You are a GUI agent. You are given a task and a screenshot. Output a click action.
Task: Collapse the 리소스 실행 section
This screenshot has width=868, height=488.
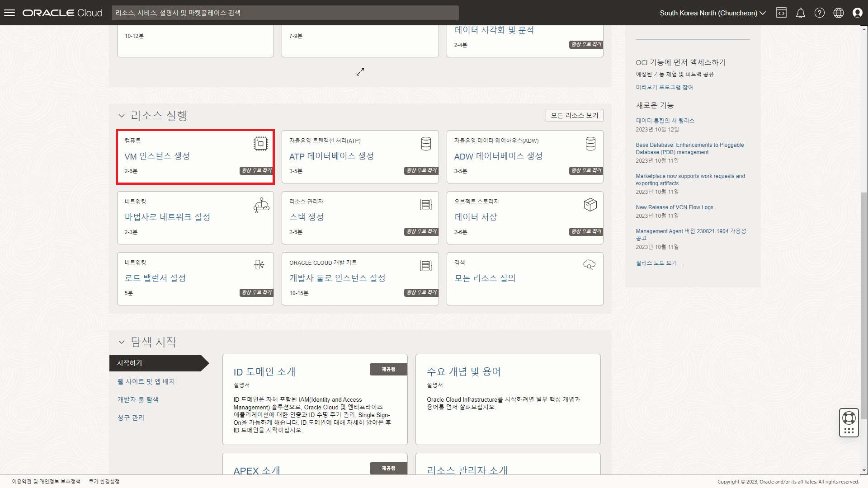[x=121, y=116]
